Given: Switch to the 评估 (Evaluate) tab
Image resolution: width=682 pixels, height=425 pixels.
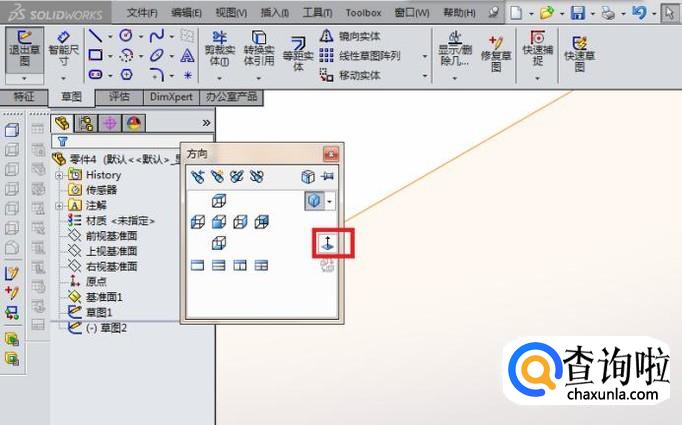Looking at the screenshot, I should [119, 97].
